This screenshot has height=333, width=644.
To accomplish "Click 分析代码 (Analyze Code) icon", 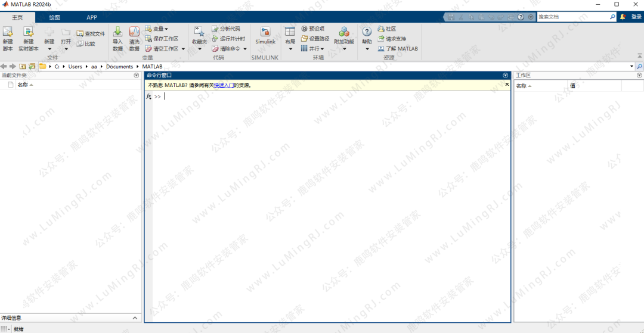I will pos(215,29).
